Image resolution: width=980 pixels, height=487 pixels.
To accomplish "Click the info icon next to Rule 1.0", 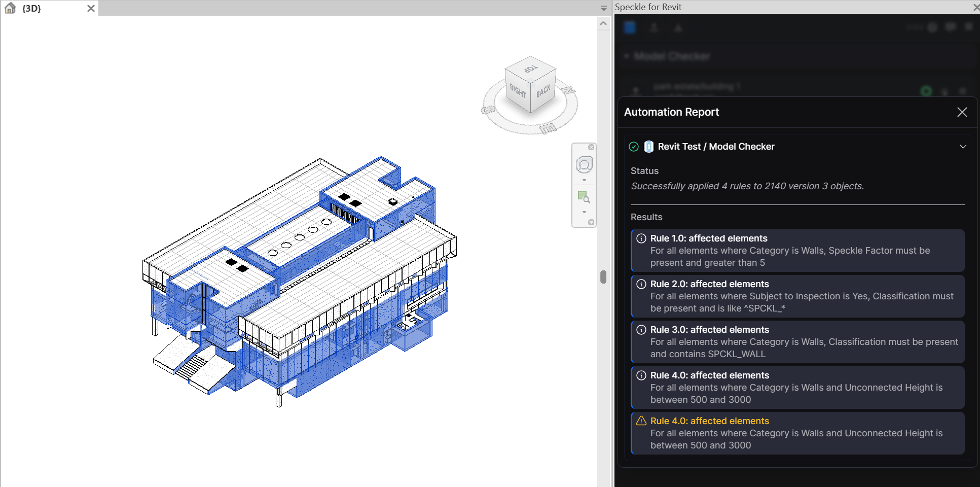I will click(x=641, y=238).
